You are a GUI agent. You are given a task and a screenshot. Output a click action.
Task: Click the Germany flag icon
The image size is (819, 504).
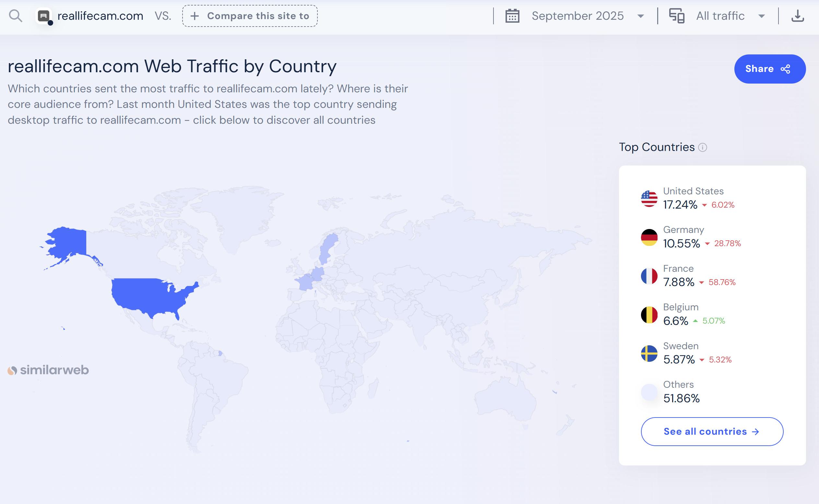click(x=649, y=237)
